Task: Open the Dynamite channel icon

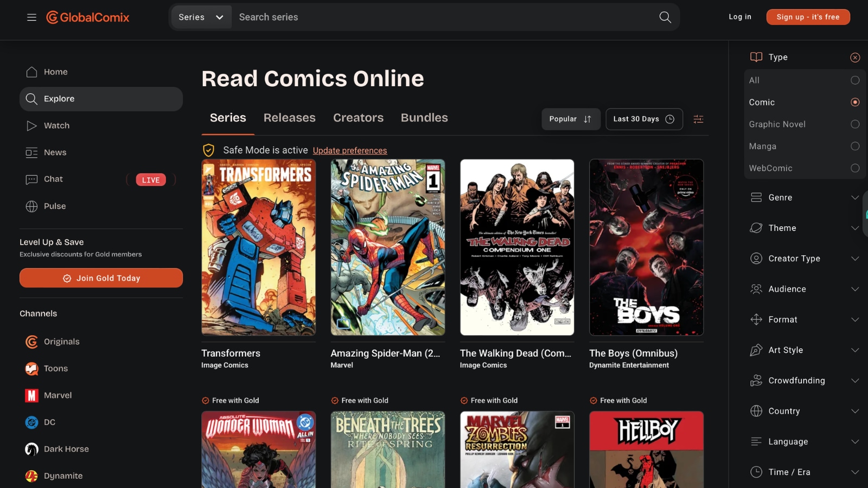Action: point(31,476)
